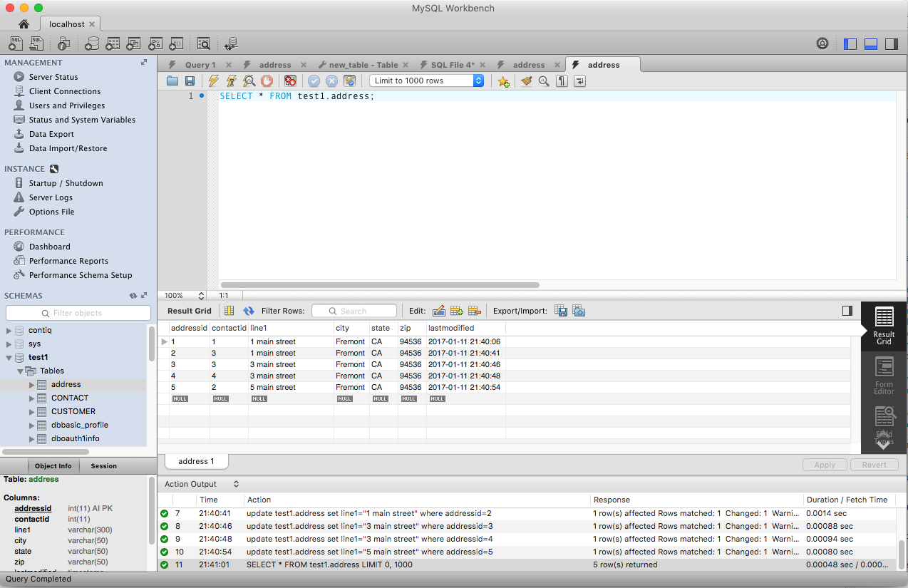Image resolution: width=908 pixels, height=588 pixels.
Task: Switch to Session tab in info panel
Action: [103, 466]
